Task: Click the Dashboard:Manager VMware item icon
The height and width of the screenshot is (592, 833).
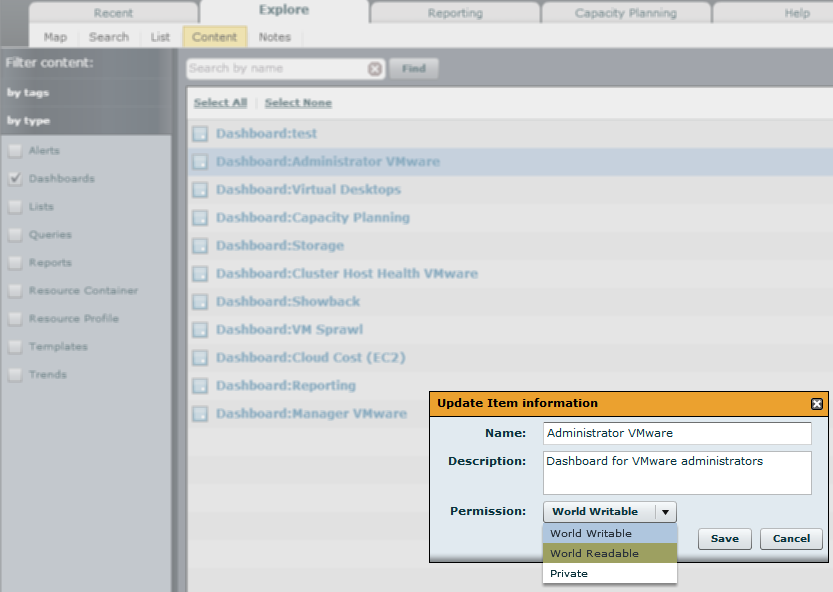Action: [198, 413]
